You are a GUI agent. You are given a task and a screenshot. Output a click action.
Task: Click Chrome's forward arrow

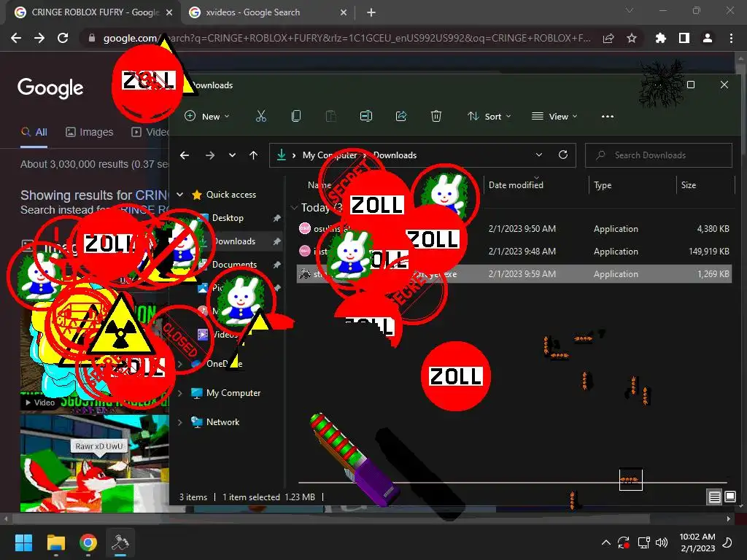point(39,38)
